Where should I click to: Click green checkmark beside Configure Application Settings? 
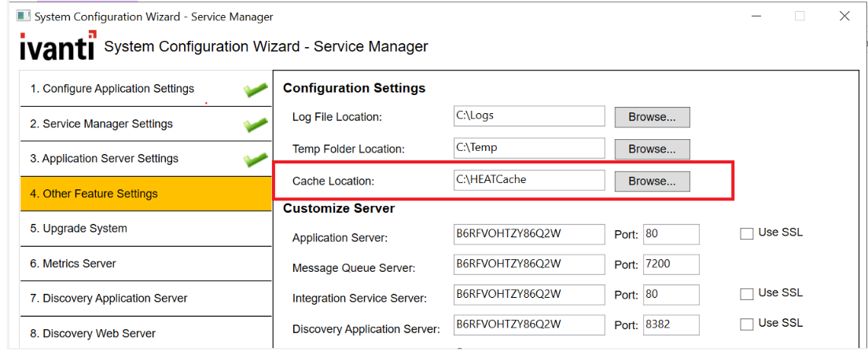pyautogui.click(x=256, y=90)
